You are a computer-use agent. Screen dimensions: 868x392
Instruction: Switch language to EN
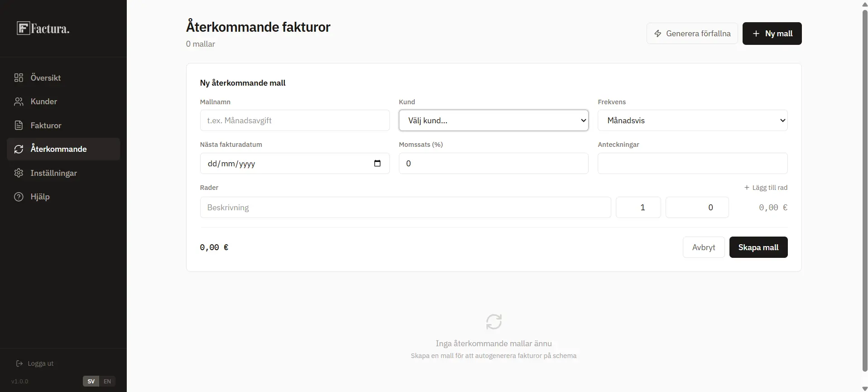tap(107, 381)
